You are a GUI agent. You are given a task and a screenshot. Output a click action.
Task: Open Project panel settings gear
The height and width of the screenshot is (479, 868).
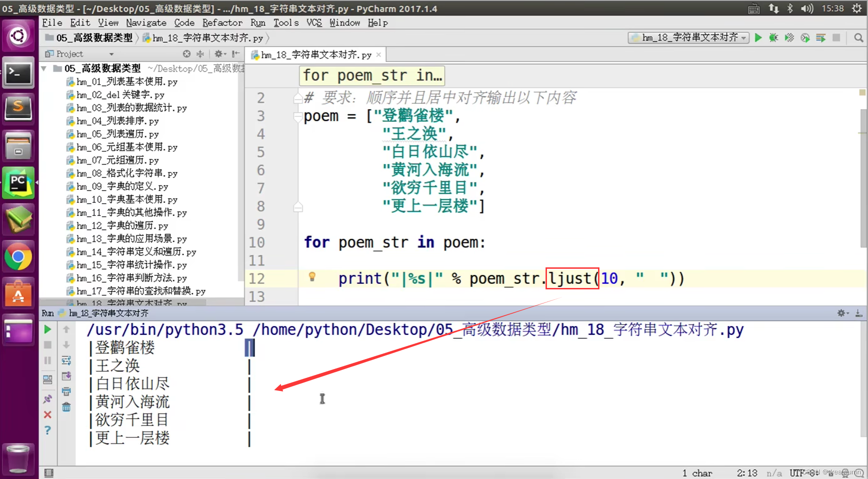(x=220, y=54)
